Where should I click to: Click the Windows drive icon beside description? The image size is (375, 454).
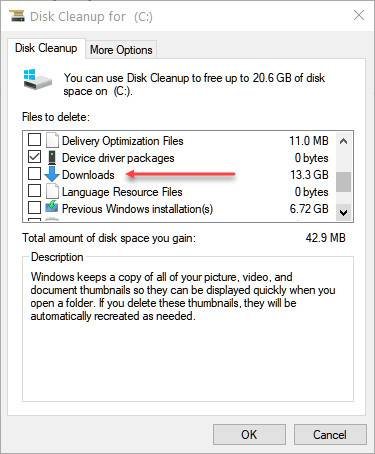[38, 79]
